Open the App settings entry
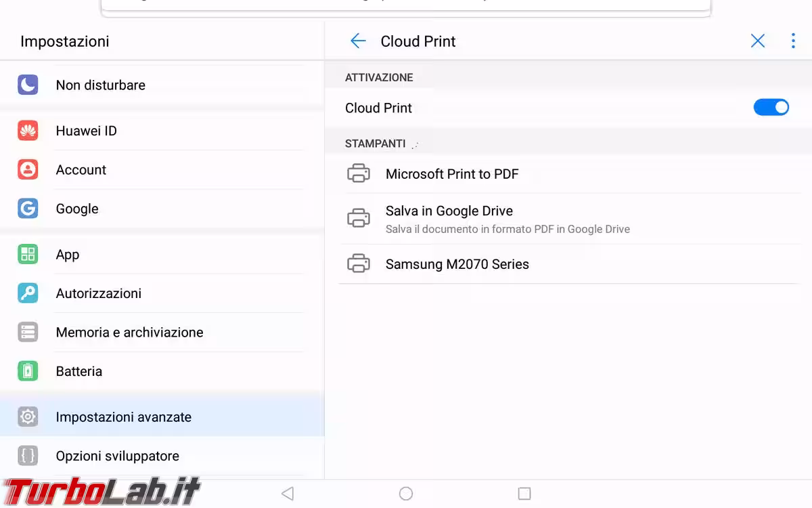Image resolution: width=812 pixels, height=508 pixels. pyautogui.click(x=162, y=254)
